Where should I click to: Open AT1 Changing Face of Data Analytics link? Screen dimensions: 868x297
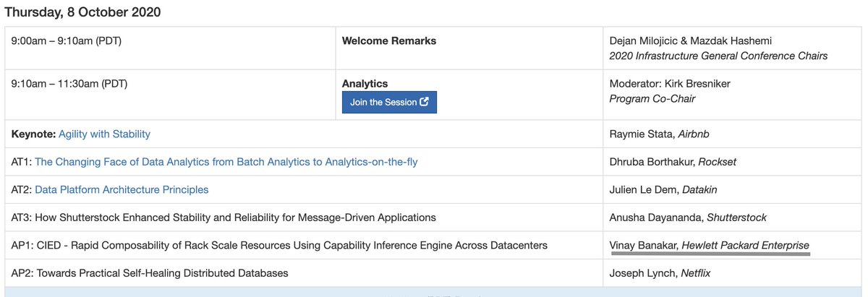pyautogui.click(x=226, y=162)
